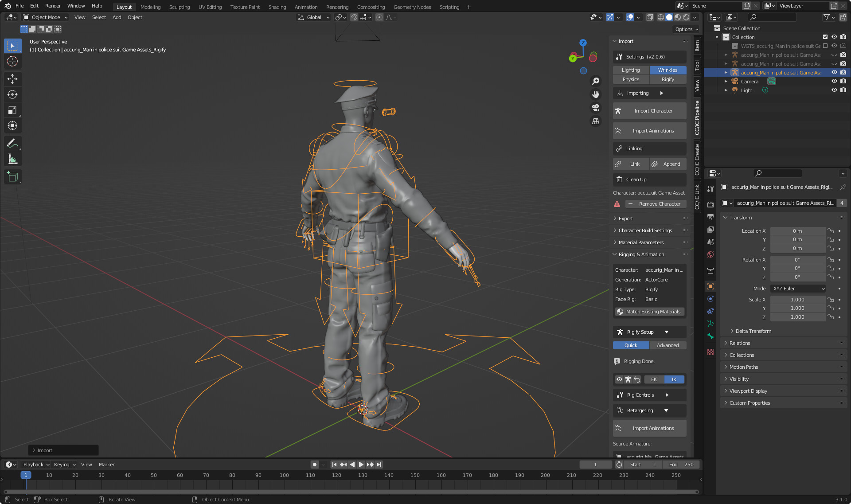
Task: Click the Append button
Action: [x=668, y=164]
